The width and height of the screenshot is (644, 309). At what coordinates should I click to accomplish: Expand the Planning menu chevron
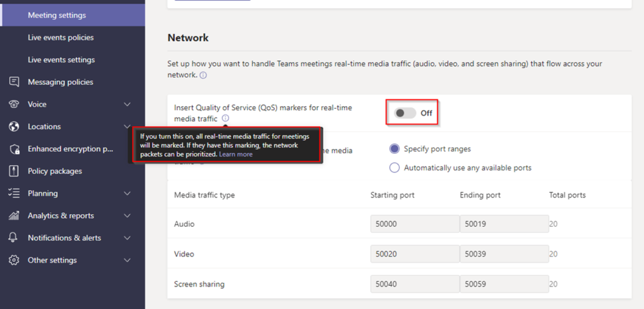127,193
